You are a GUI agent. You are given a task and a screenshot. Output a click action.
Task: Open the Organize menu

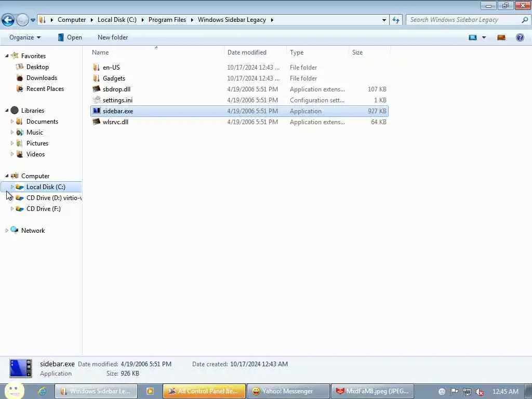pyautogui.click(x=25, y=37)
